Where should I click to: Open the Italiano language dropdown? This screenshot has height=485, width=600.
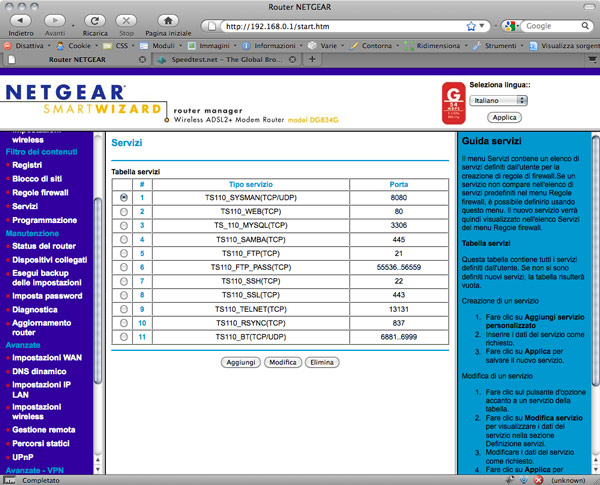[x=498, y=100]
